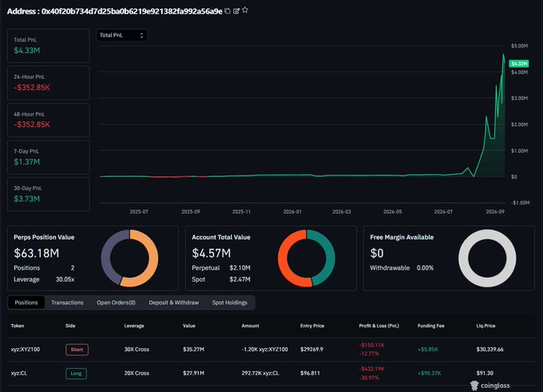Click the xyz:XYZ100 token name
The image size is (543, 392).
26,350
